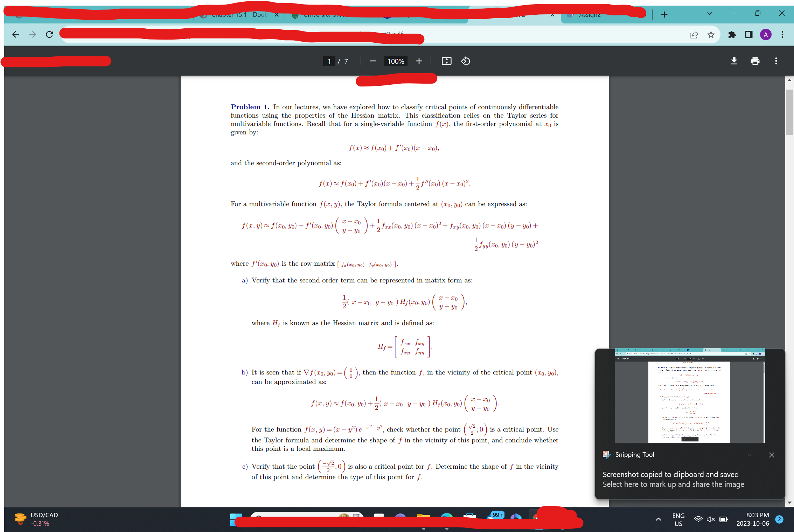
Task: Open the PDF viewer three-dot options menu
Action: (x=776, y=61)
